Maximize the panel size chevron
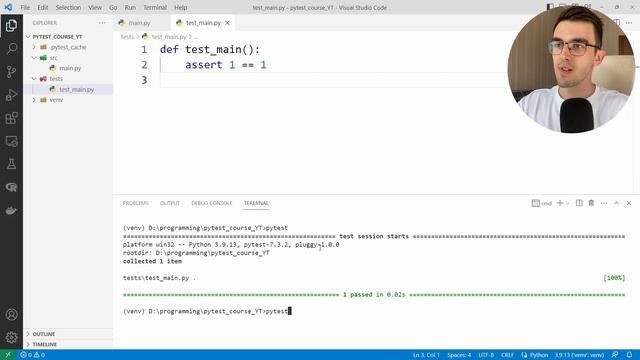Image resolution: width=640 pixels, height=360 pixels. [616, 203]
